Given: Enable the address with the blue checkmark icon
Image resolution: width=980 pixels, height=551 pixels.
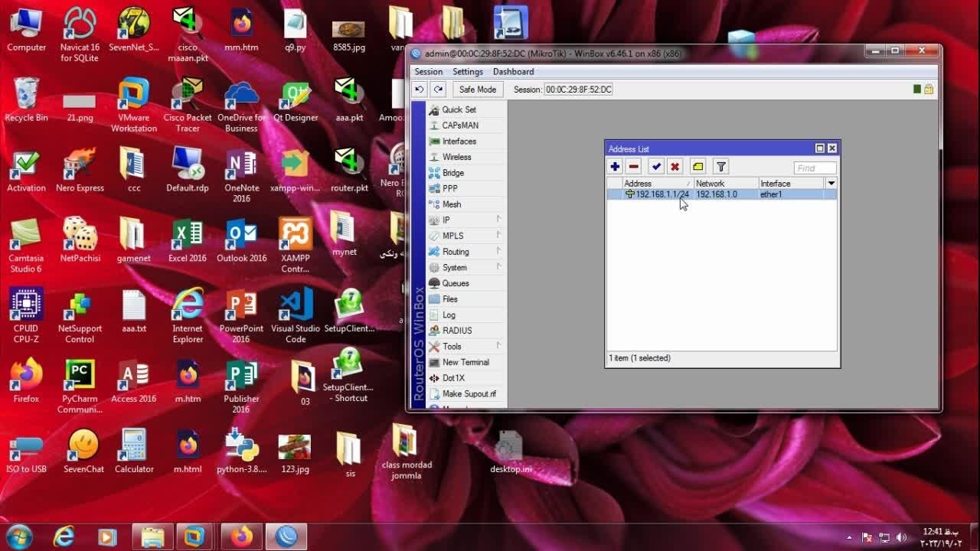Looking at the screenshot, I should (x=656, y=167).
